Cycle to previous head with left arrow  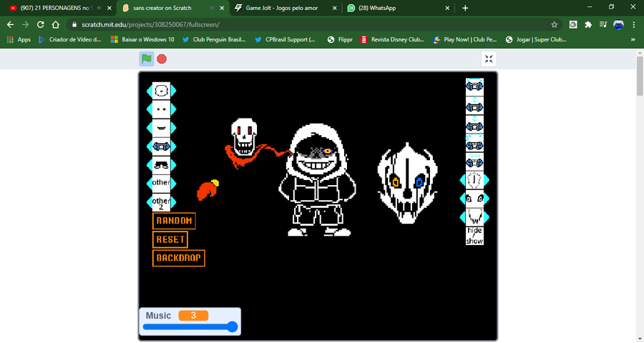tap(150, 91)
